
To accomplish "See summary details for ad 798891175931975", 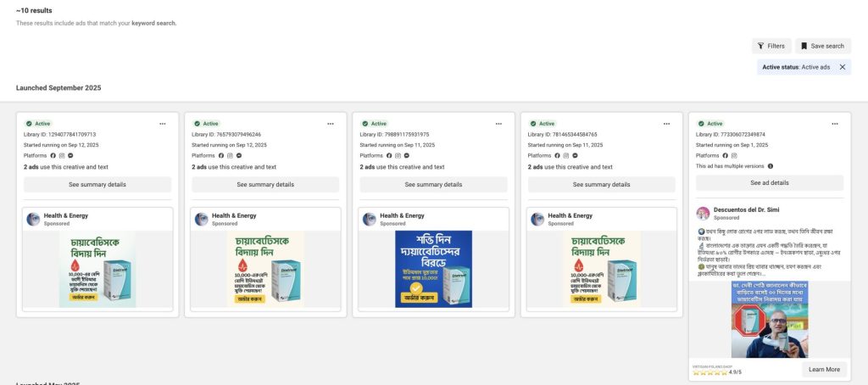I will click(x=433, y=185).
